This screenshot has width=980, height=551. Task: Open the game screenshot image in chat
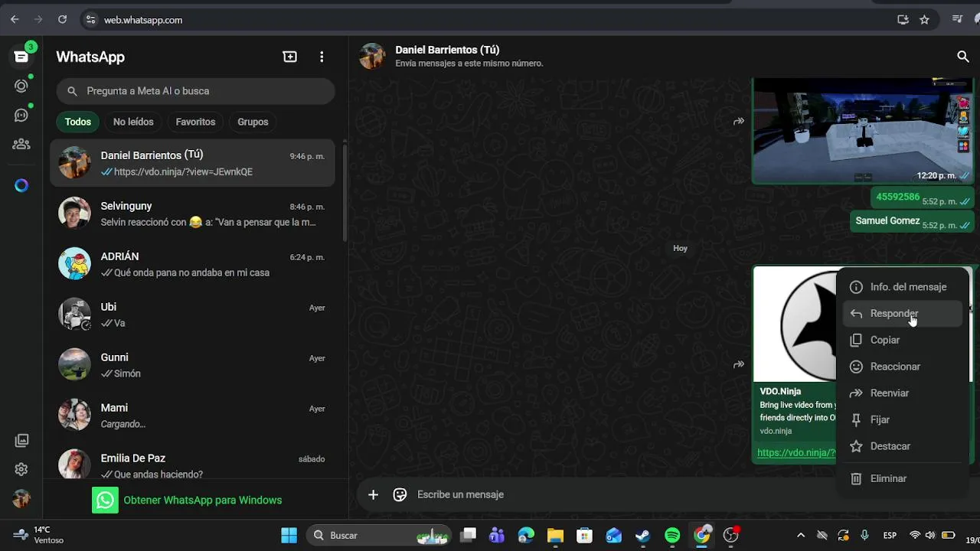point(862,130)
